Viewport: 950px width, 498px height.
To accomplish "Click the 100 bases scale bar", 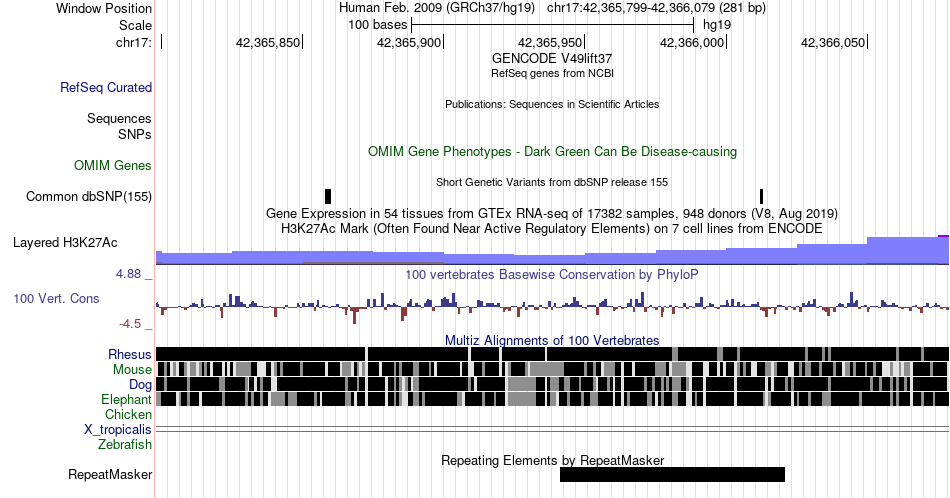I will 552,25.
